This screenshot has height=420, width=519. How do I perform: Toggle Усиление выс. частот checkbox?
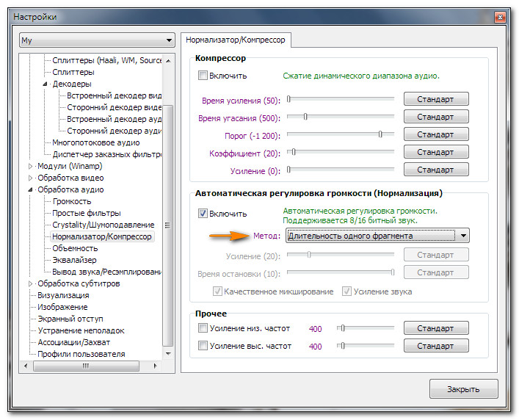point(203,346)
